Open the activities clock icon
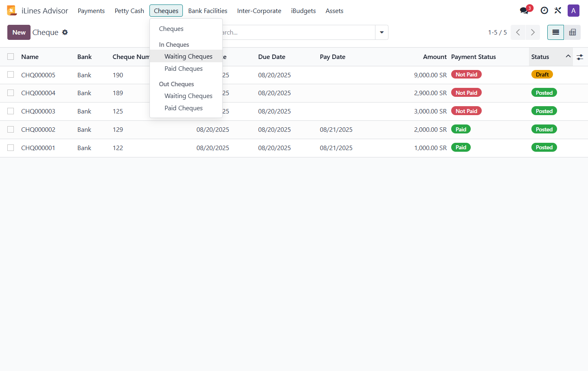Image resolution: width=588 pixels, height=371 pixels. pos(544,11)
